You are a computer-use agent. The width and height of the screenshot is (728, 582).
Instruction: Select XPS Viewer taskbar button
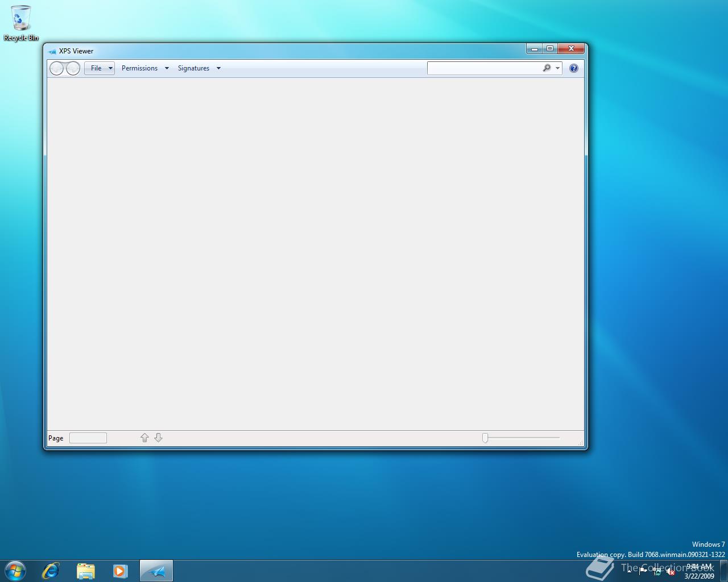pos(156,571)
